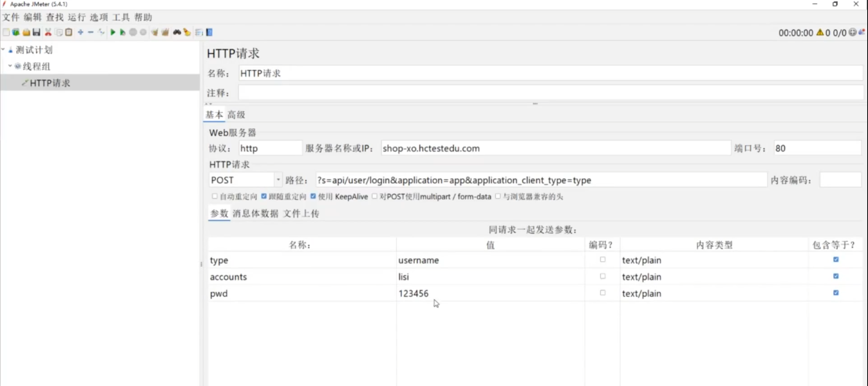This screenshot has width=868, height=386.
Task: Open the Templates toolbar icon
Action: click(x=16, y=32)
